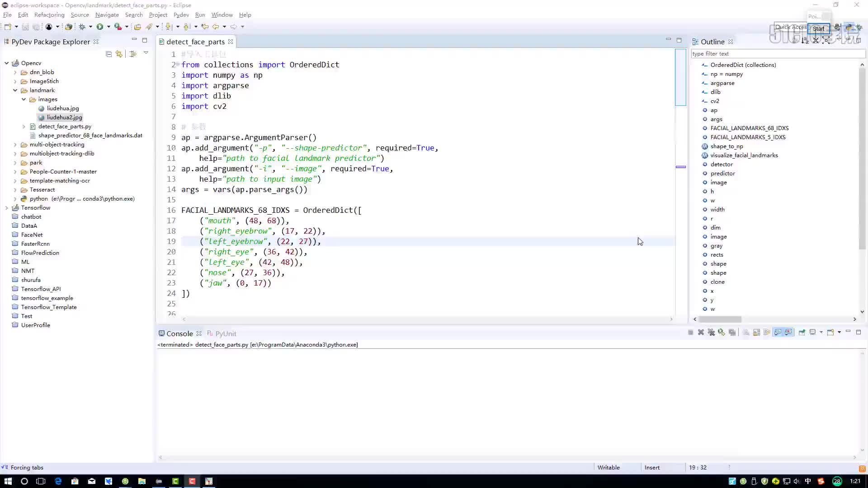Click the Outline filter text field
Image resolution: width=868 pixels, height=488 pixels.
pos(778,54)
